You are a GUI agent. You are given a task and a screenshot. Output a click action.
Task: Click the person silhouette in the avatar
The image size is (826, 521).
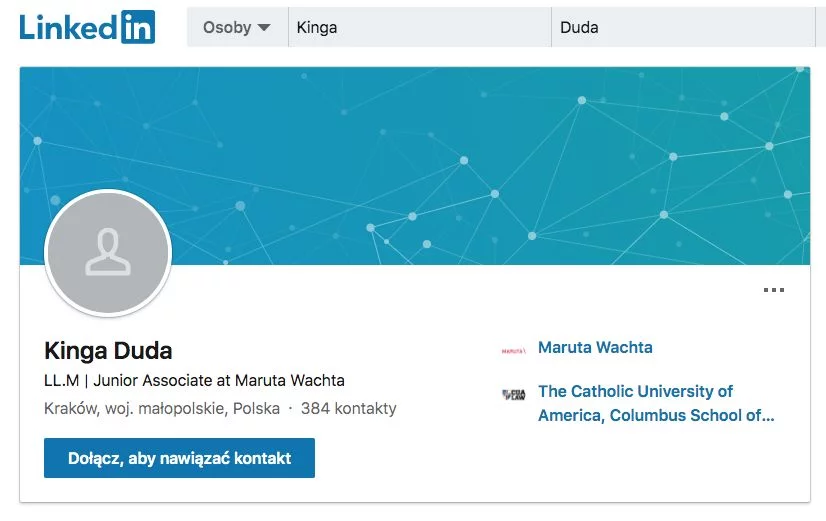[x=108, y=252]
